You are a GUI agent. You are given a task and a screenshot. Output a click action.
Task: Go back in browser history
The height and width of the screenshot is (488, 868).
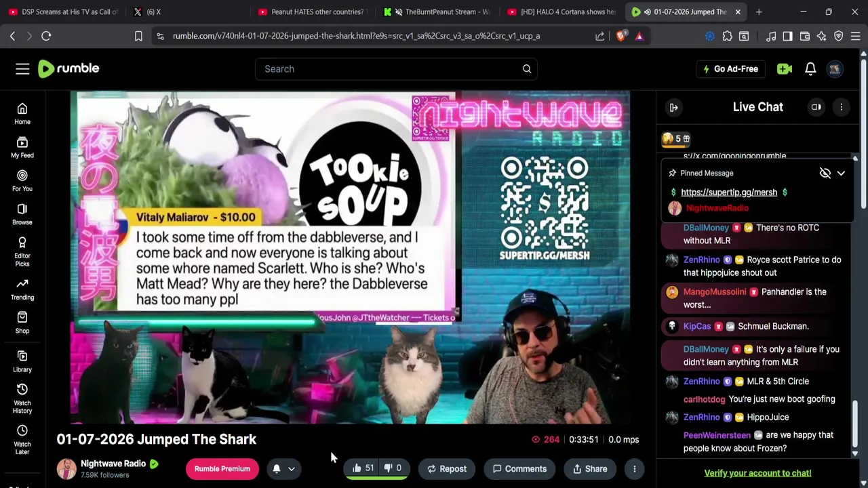(12, 36)
